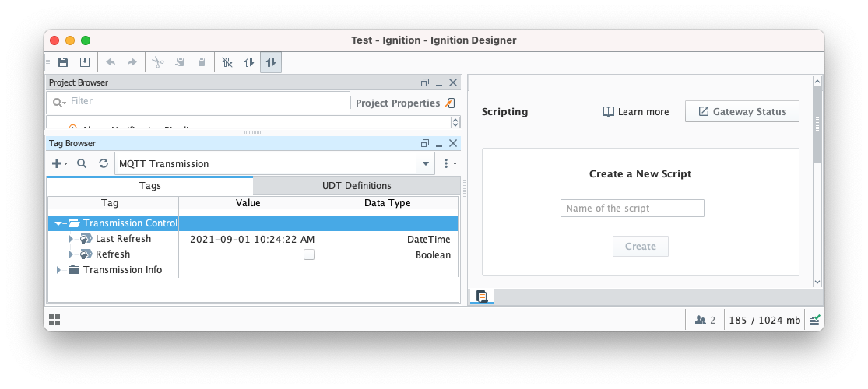
Task: Set comm mode to Off icon
Action: [227, 62]
